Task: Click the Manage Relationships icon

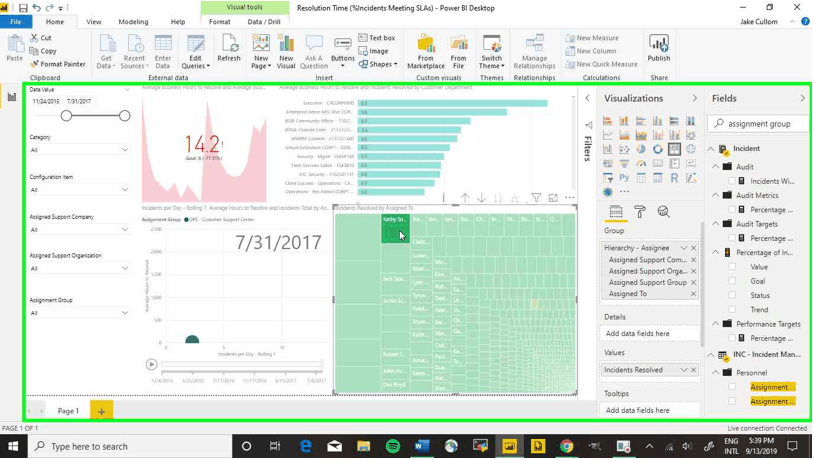Action: 534,52
